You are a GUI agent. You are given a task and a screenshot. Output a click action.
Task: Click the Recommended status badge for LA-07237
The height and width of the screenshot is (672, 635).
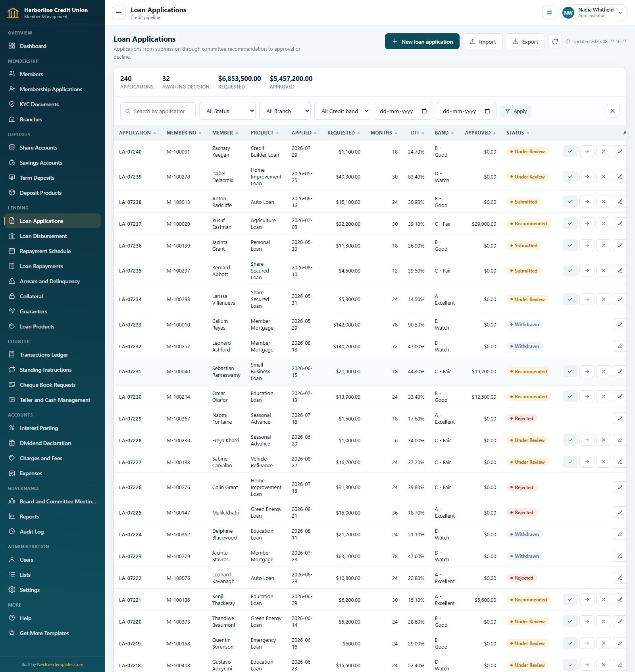(x=528, y=224)
